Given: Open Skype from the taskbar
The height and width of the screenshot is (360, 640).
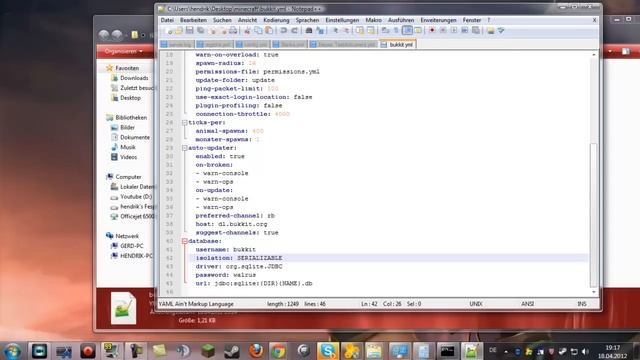Looking at the screenshot, I should tap(328, 351).
